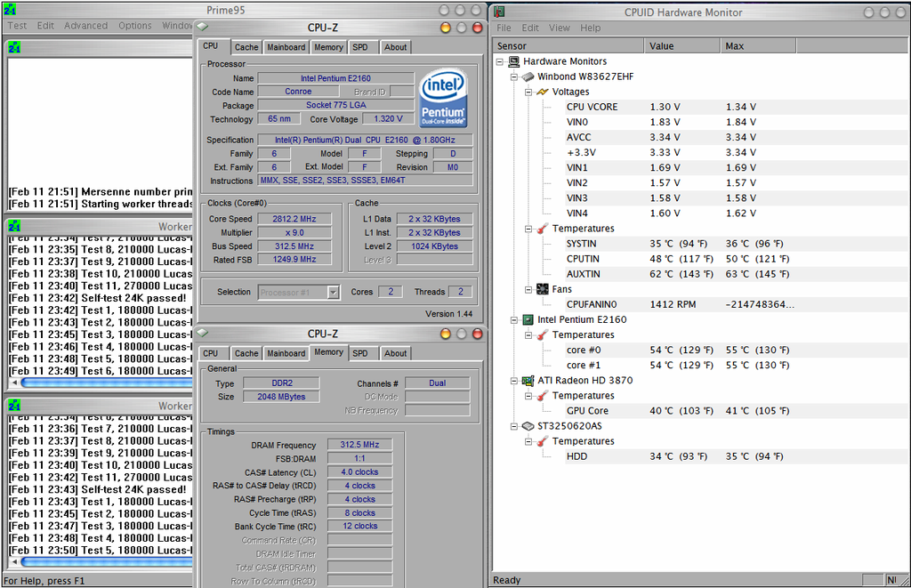
Task: Click the processor icon beside Intel Pentium E2160
Action: pos(528,319)
